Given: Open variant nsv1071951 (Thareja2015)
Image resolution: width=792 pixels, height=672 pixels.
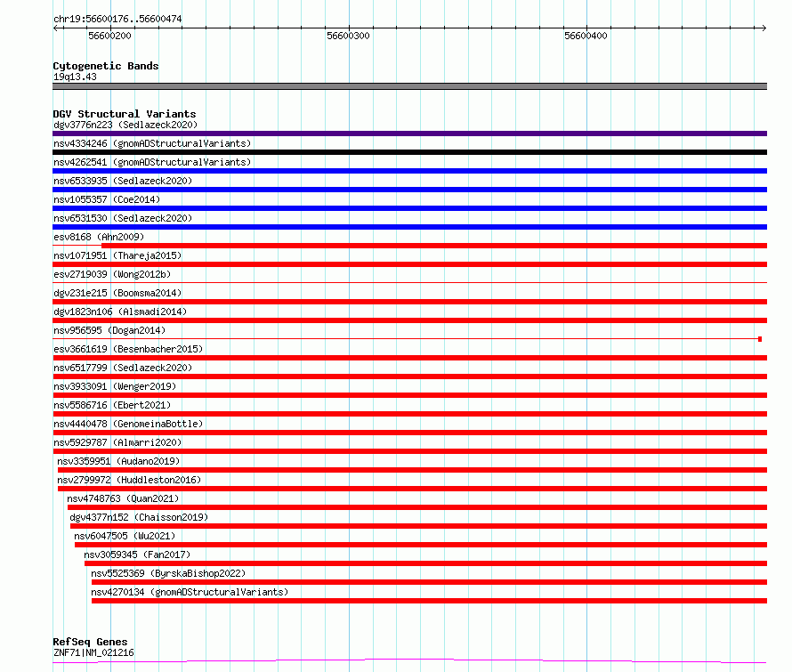Looking at the screenshot, I should coord(117,255).
